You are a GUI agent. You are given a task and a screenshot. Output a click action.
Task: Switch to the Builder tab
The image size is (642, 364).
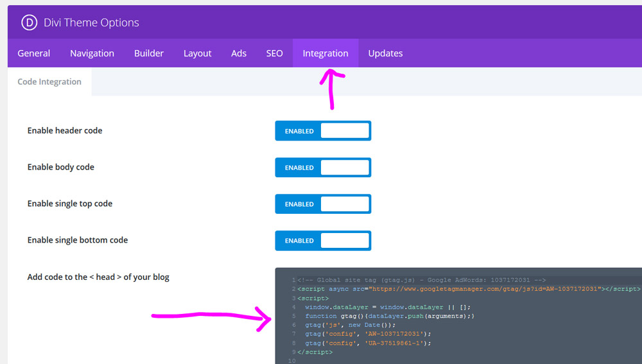pyautogui.click(x=149, y=53)
